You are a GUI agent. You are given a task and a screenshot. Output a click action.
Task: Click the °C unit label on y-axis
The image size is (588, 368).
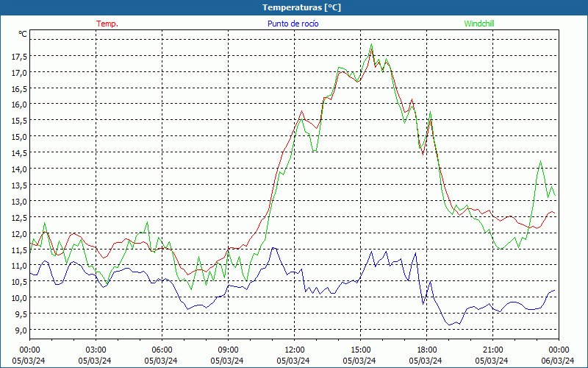click(x=23, y=34)
